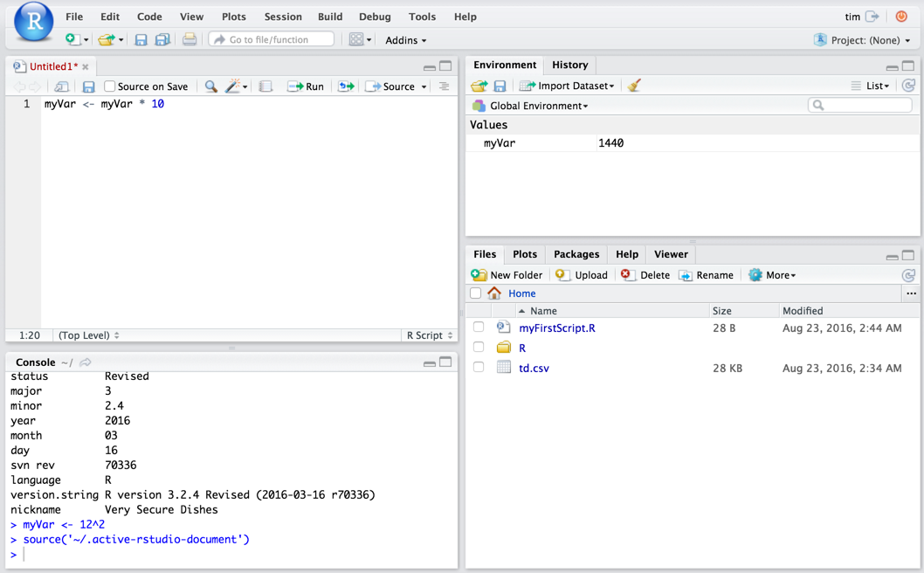Click the save all documents icon
The height and width of the screenshot is (573, 924).
click(x=162, y=39)
